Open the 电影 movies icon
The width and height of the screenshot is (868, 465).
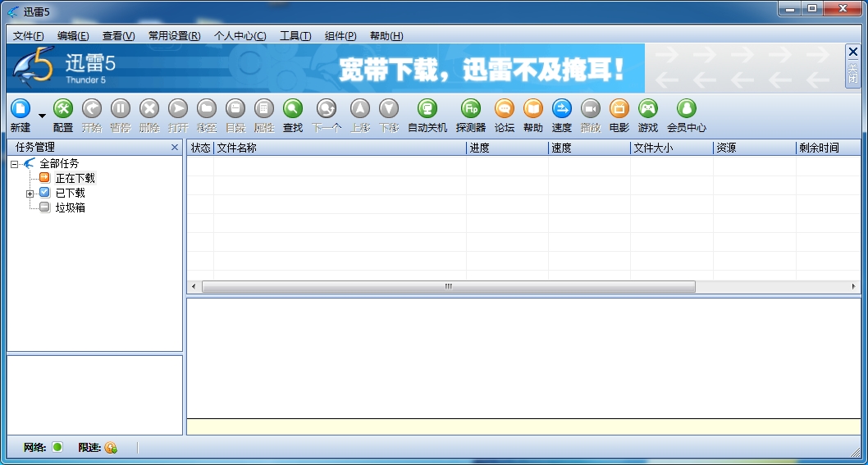click(x=619, y=108)
